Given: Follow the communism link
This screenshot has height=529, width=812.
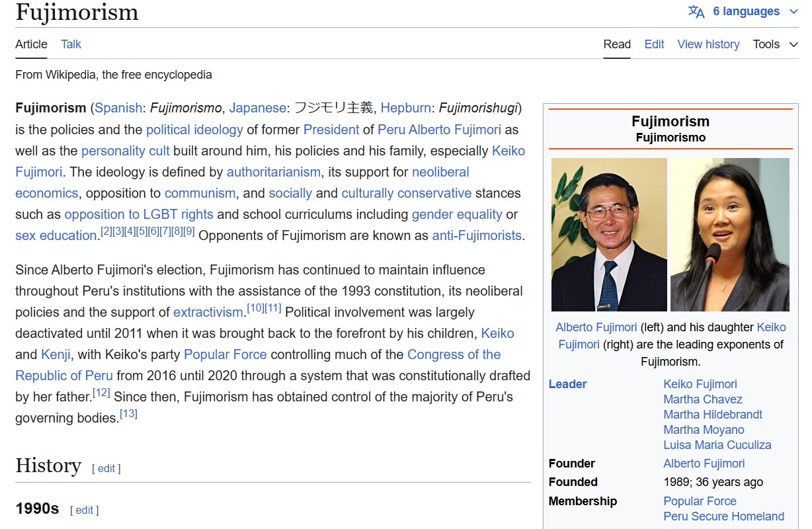Looking at the screenshot, I should point(200,193).
